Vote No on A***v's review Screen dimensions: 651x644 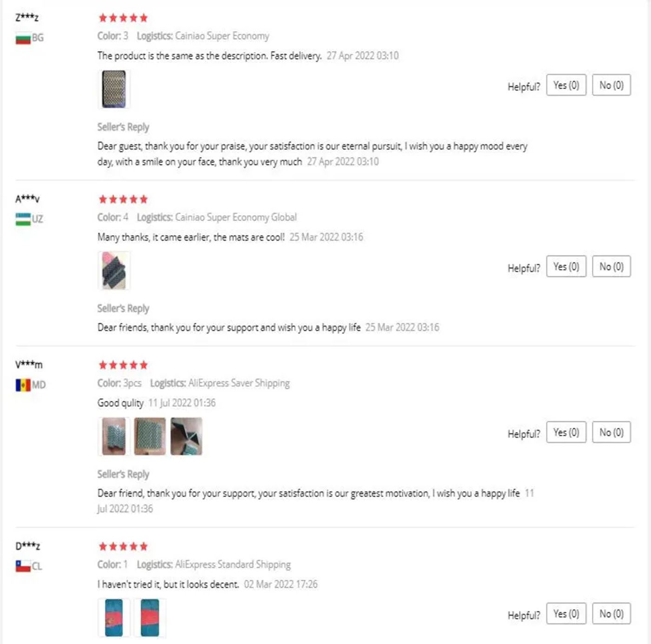click(x=611, y=266)
